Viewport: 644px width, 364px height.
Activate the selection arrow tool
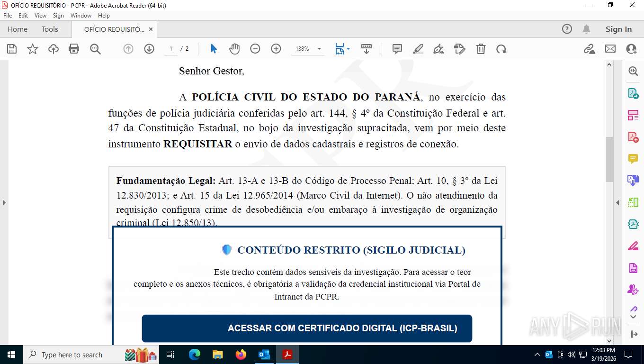pos(214,49)
